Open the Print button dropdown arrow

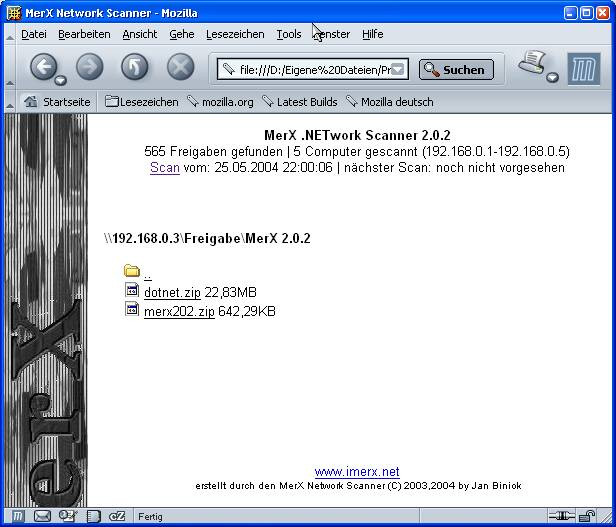552,77
